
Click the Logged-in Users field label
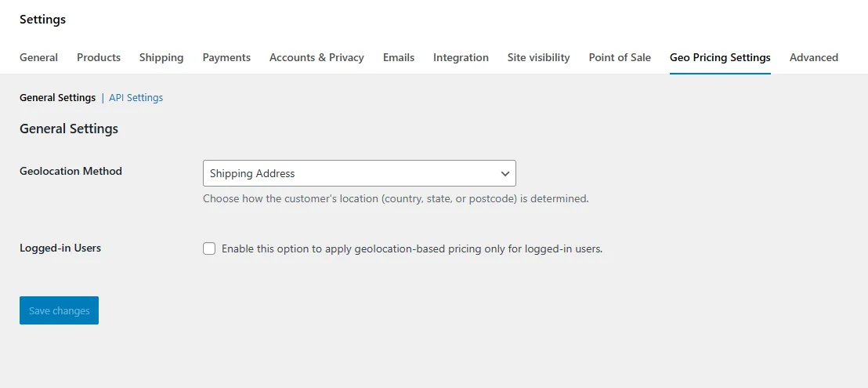(x=60, y=248)
